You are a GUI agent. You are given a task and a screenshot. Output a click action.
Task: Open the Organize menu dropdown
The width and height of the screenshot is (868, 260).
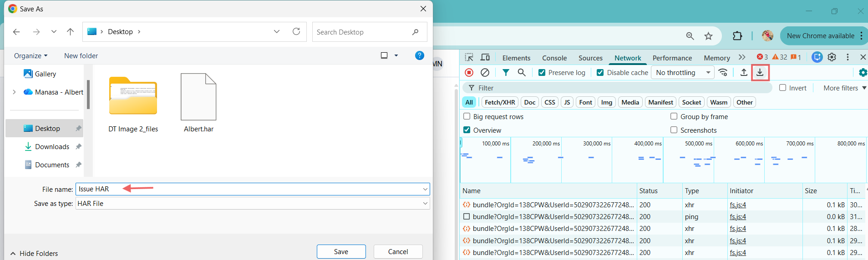tap(30, 56)
